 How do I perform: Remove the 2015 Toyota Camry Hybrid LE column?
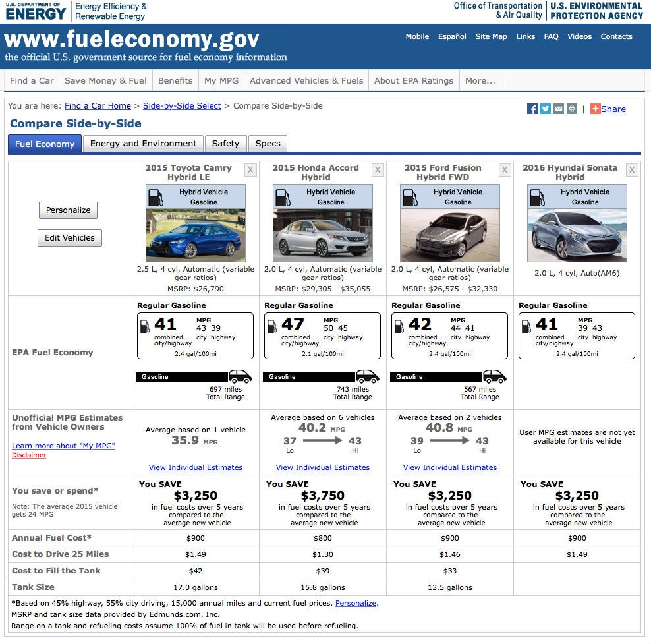[x=250, y=170]
